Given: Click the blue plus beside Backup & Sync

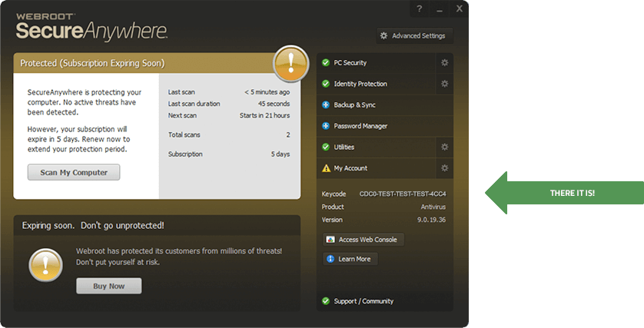Looking at the screenshot, I should point(326,104).
